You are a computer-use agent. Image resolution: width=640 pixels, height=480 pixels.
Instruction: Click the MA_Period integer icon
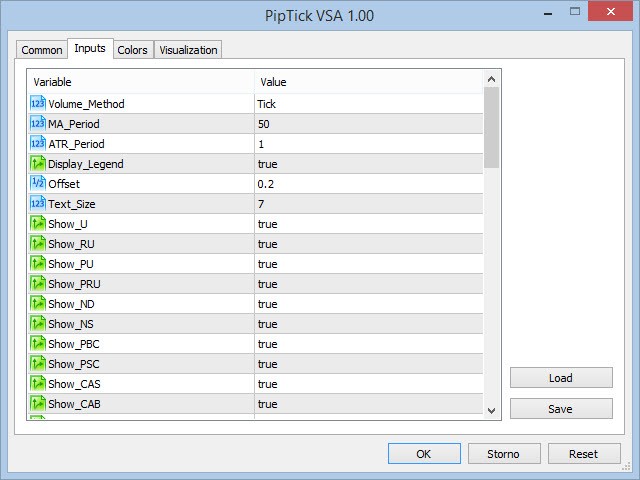(x=38, y=123)
